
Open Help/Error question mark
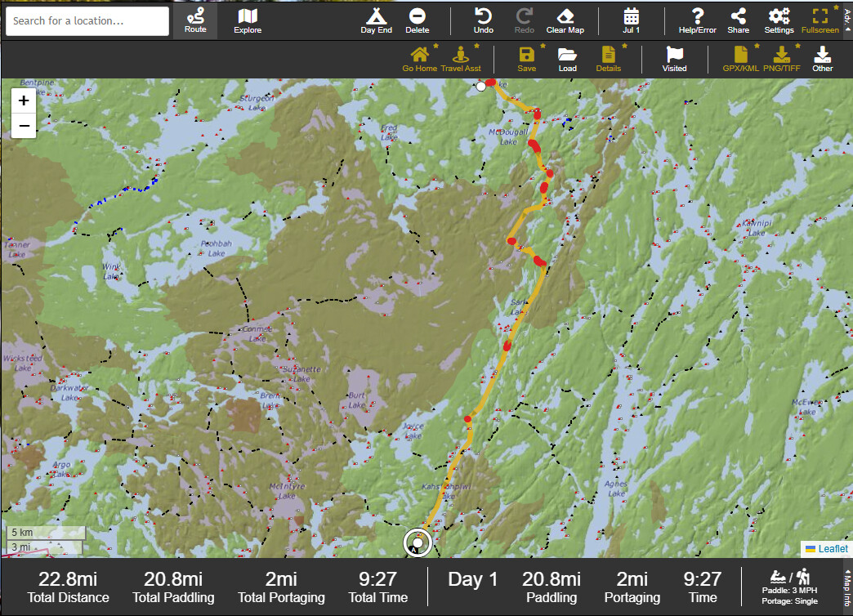(697, 20)
